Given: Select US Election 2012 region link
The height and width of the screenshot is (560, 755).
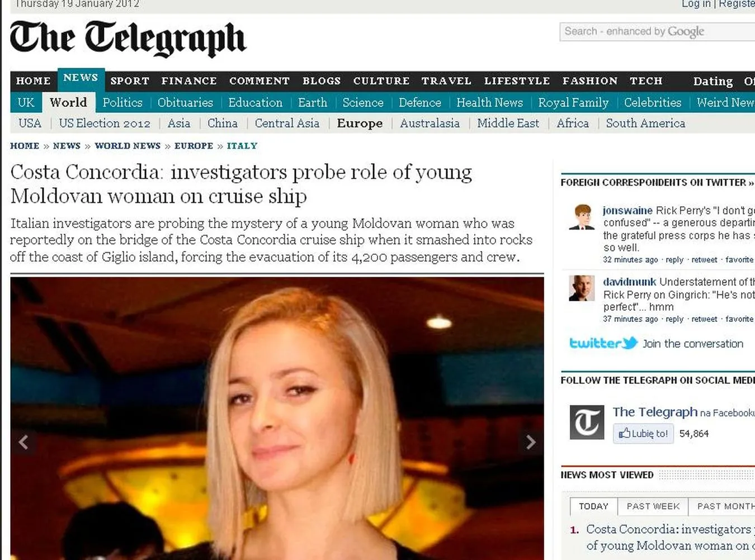Looking at the screenshot, I should [105, 124].
